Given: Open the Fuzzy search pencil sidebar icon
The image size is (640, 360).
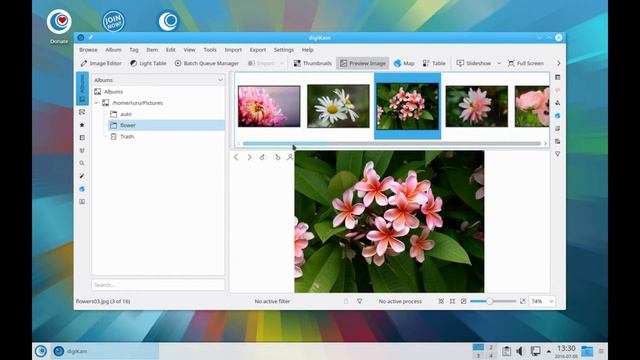Looking at the screenshot, I should click(82, 176).
